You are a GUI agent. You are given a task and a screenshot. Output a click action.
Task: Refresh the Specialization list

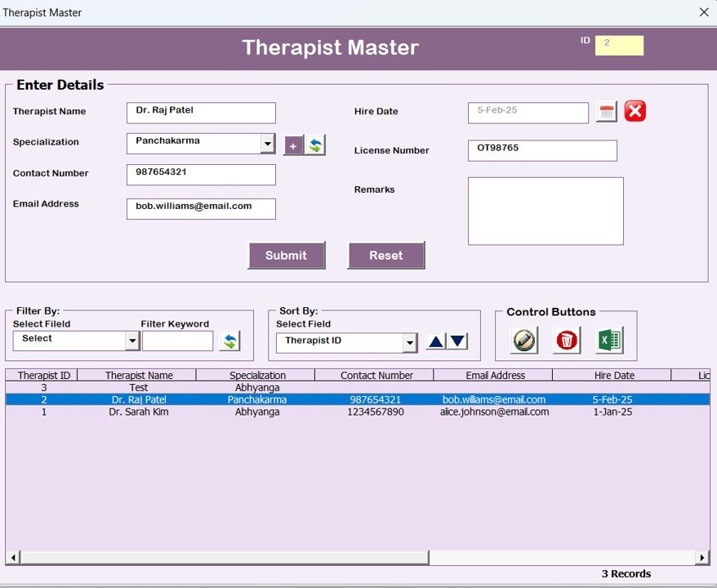pos(315,146)
